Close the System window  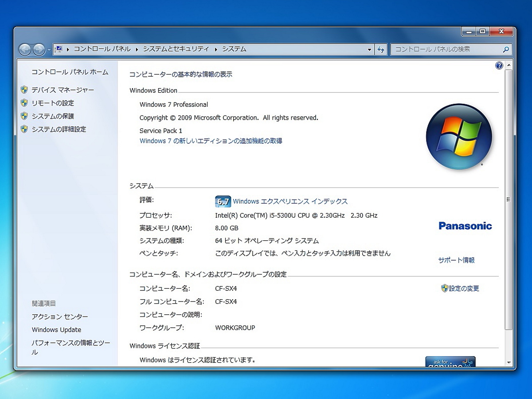[501, 31]
